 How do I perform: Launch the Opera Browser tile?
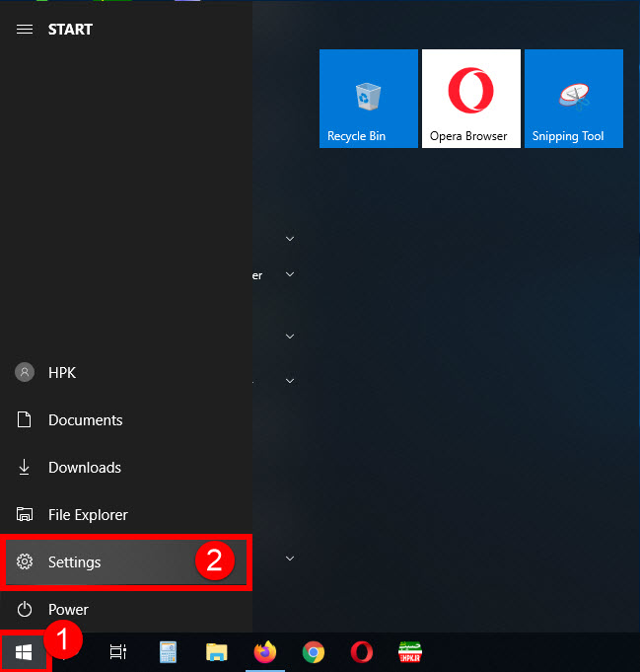pos(470,99)
